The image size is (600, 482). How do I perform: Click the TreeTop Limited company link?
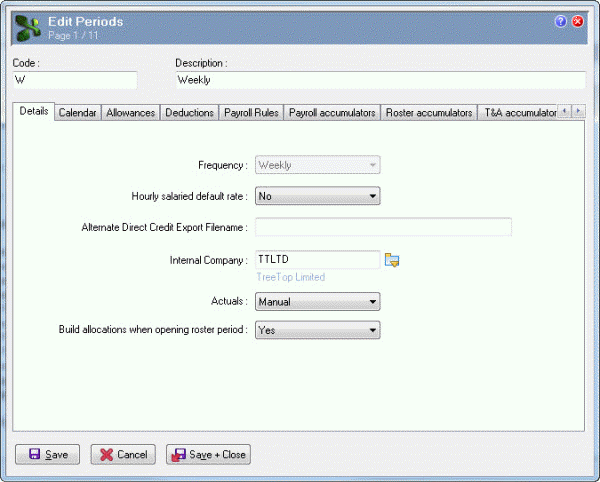[291, 277]
